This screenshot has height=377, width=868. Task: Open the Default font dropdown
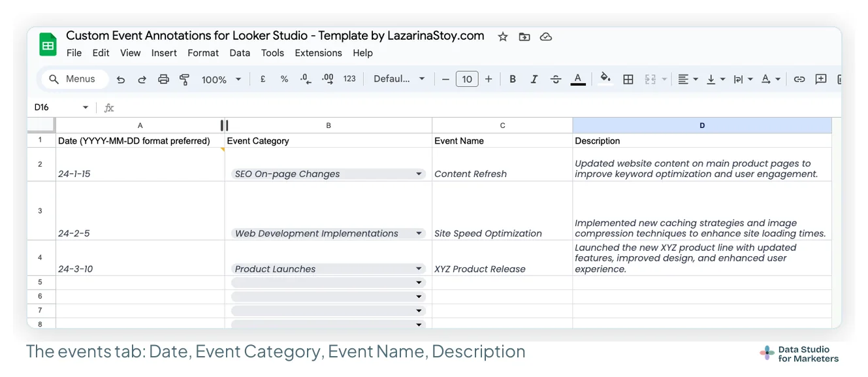399,79
